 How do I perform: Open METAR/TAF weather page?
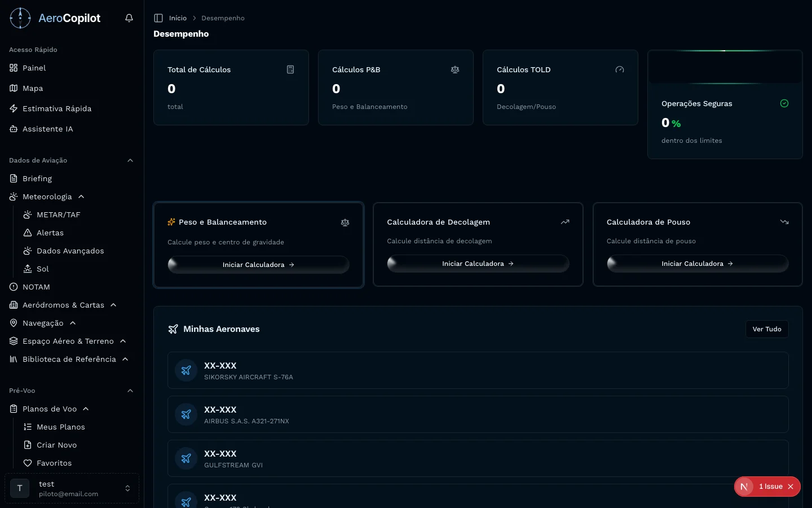(58, 214)
